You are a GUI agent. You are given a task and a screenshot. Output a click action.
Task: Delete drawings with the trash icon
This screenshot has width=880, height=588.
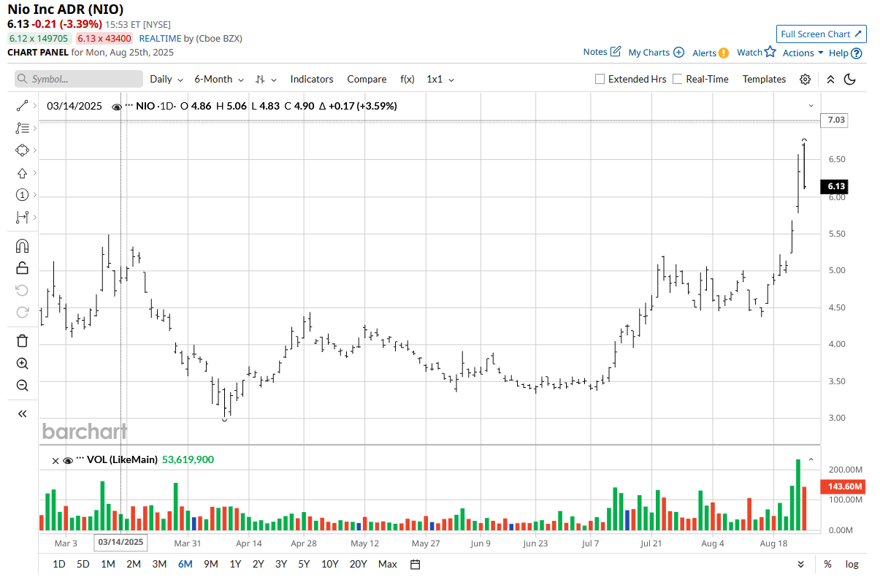pyautogui.click(x=22, y=340)
